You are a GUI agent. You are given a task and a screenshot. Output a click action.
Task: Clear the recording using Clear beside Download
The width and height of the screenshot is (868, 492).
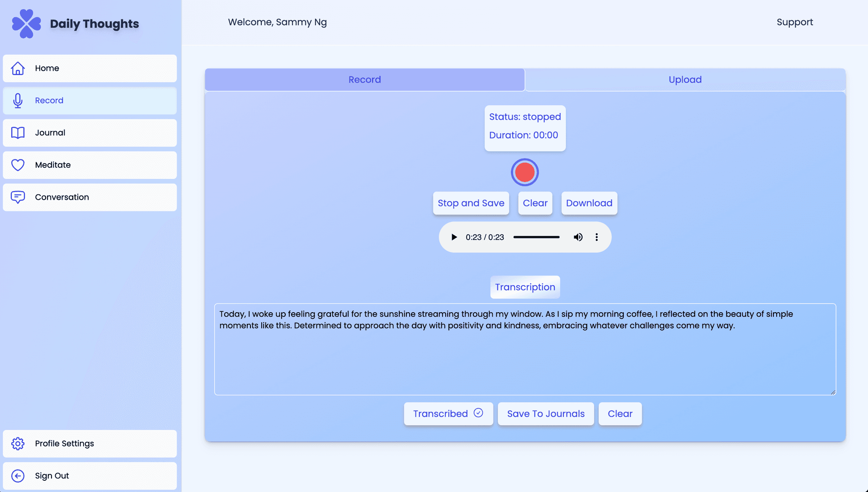[x=535, y=203]
